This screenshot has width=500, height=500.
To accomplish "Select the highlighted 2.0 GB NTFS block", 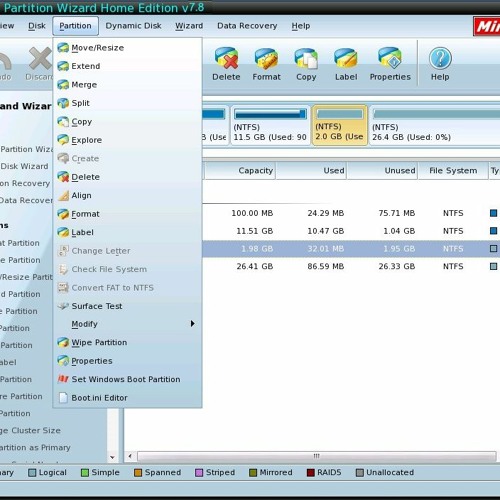I will coord(340,125).
